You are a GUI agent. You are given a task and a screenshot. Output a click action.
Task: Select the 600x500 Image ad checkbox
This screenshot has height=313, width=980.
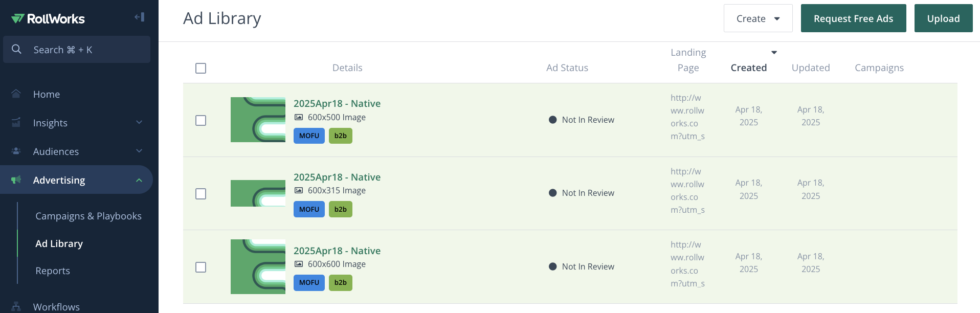[x=201, y=120]
